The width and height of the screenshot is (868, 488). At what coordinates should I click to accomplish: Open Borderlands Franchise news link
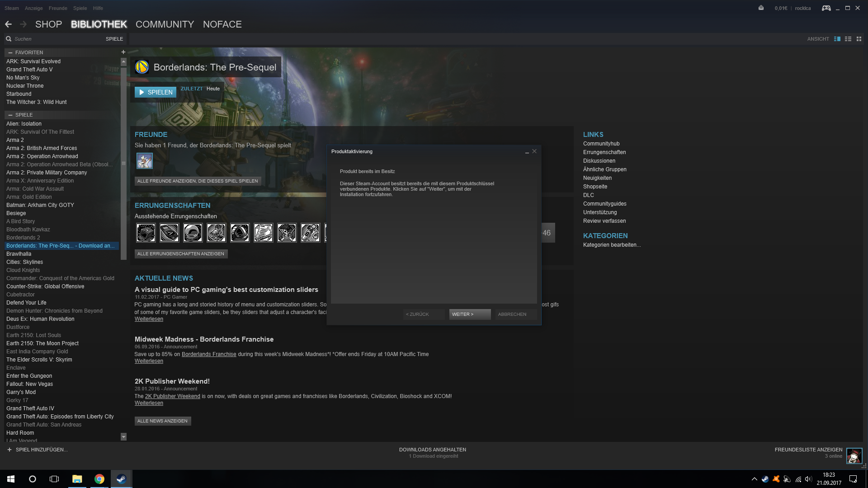(x=209, y=354)
